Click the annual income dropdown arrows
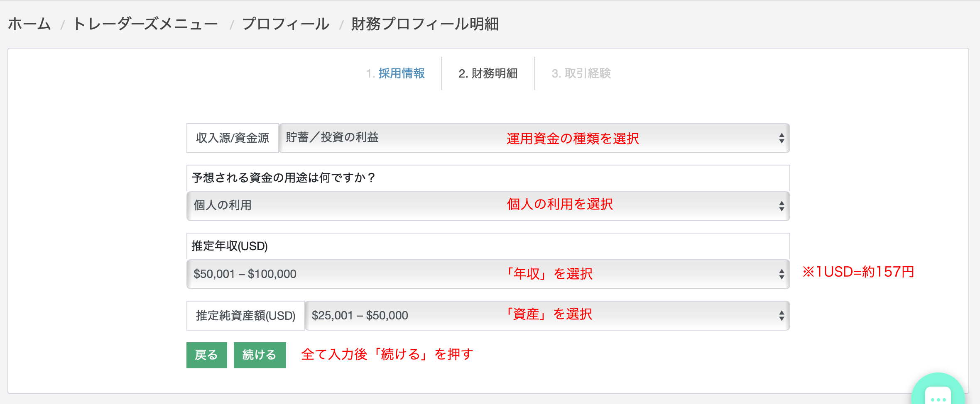This screenshot has width=980, height=404. coord(782,274)
